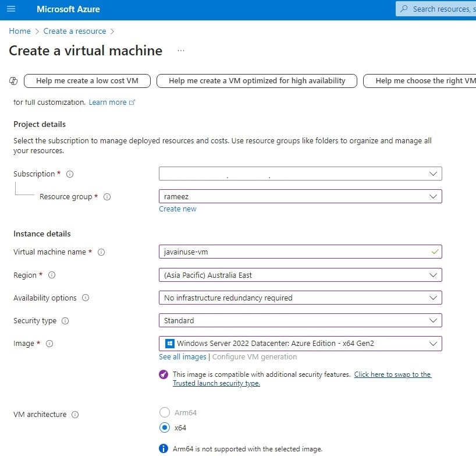Screen dimensions: 476x456
Task: Open the Subscription dropdown
Action: click(x=300, y=174)
